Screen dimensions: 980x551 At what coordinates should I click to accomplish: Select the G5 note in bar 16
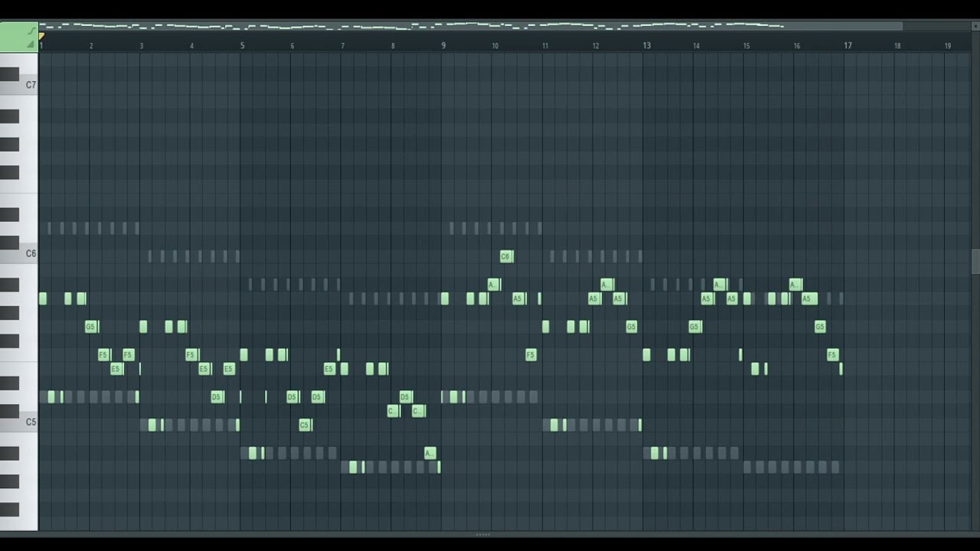pyautogui.click(x=820, y=327)
